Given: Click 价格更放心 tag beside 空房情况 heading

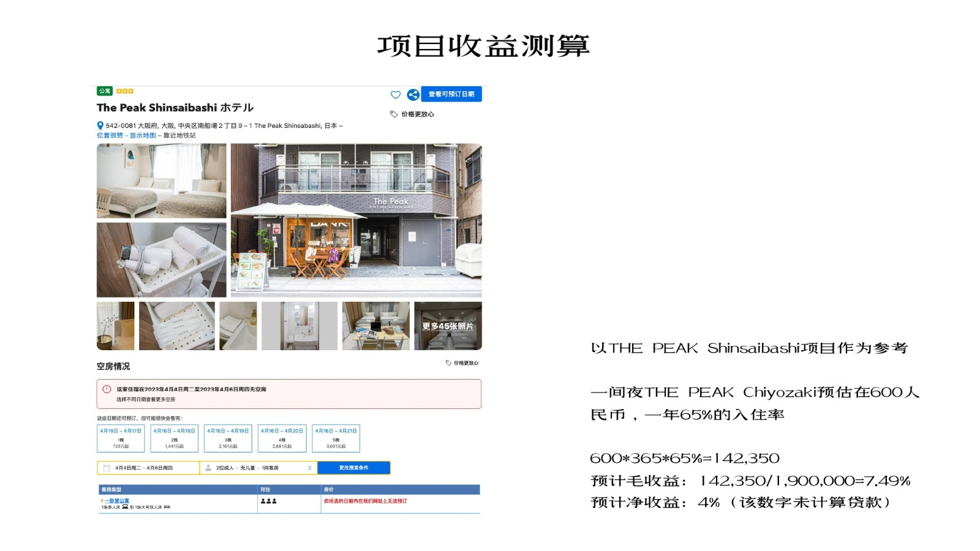Looking at the screenshot, I should pos(462,363).
